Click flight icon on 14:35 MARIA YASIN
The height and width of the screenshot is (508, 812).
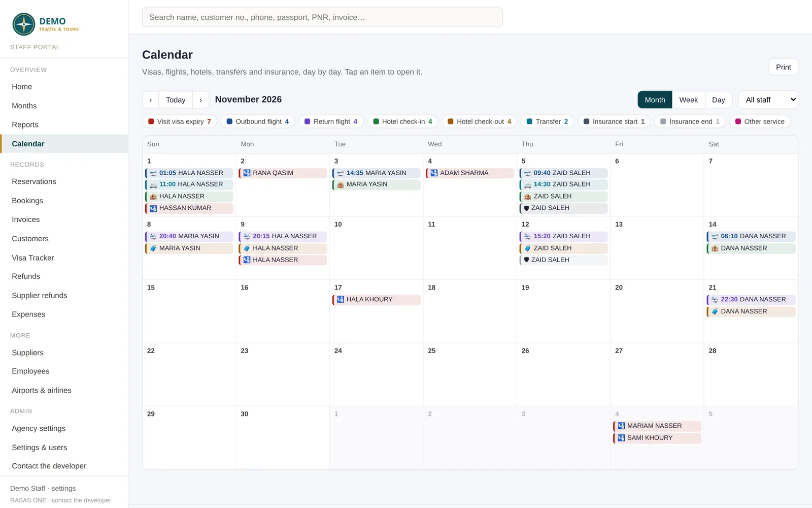coord(341,173)
